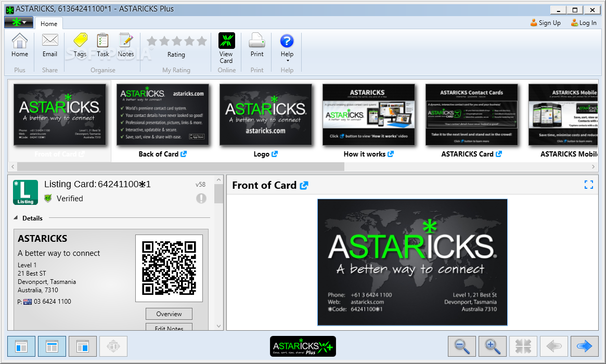Click the v58 version label
Viewport: 606px width, 364px height.
(x=200, y=185)
